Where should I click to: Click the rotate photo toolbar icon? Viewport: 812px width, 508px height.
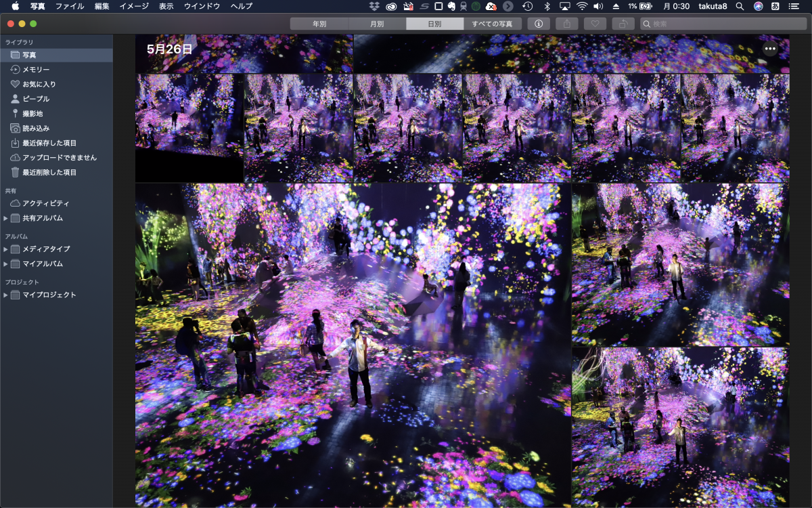(623, 24)
